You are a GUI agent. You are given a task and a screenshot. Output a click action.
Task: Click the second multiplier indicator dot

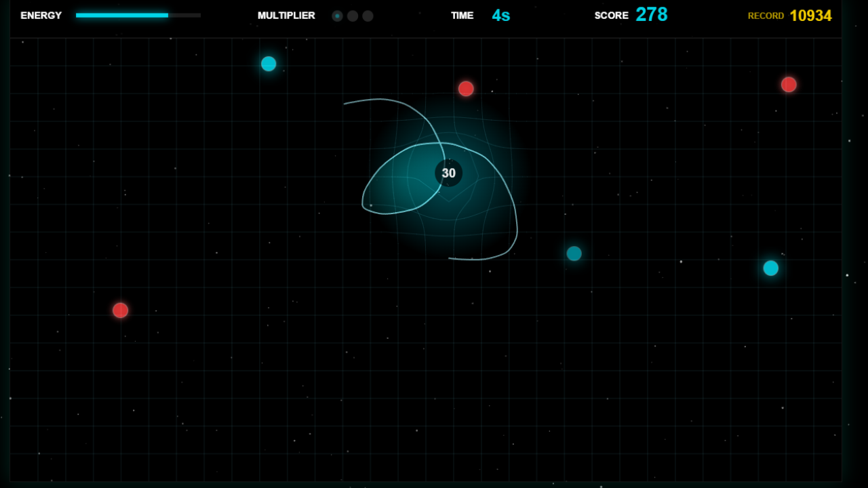point(353,15)
